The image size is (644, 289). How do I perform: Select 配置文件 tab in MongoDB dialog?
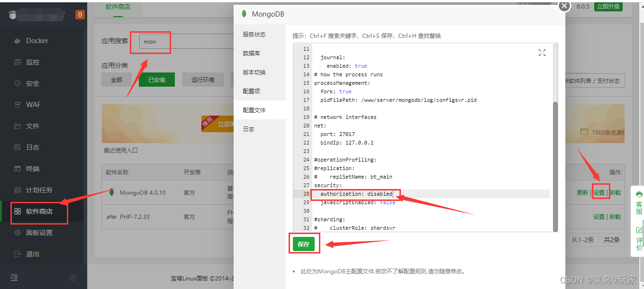[x=260, y=110]
